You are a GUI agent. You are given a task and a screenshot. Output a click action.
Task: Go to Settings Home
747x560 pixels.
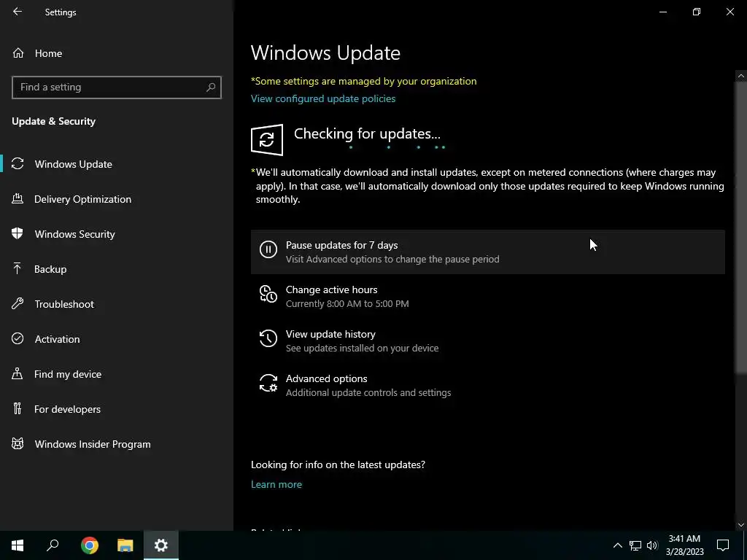pyautogui.click(x=117, y=52)
